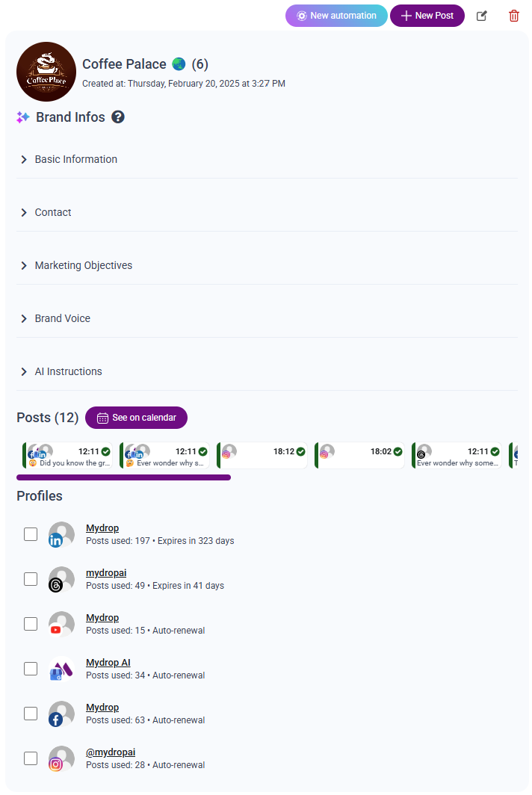Open the Mydrop AI profile link
532x795 pixels.
(x=108, y=662)
